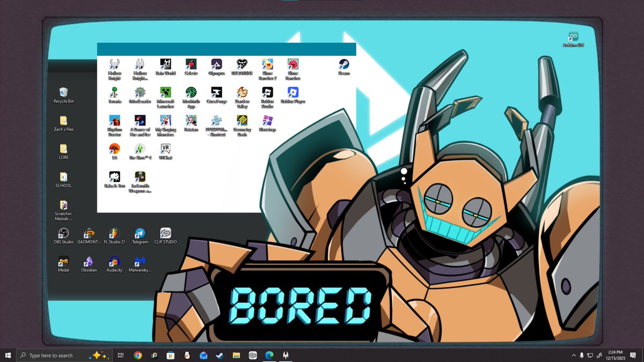Open the Slime Rancher 2 shortcut

coord(267,69)
